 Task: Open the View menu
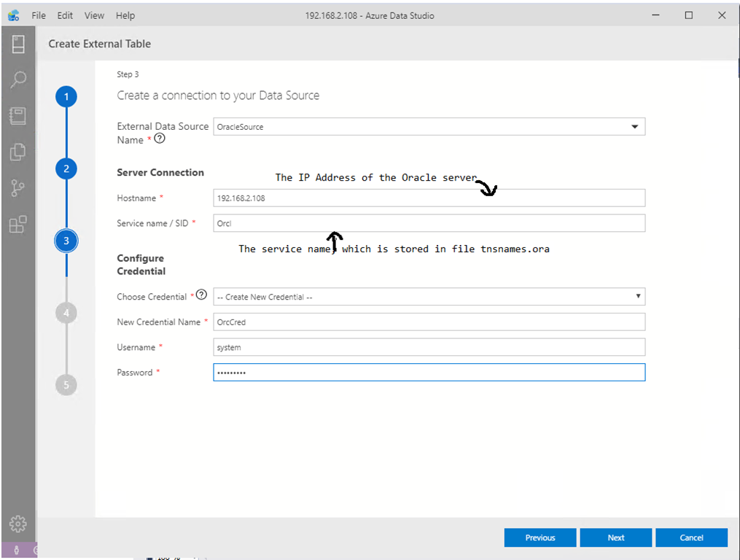(x=94, y=15)
